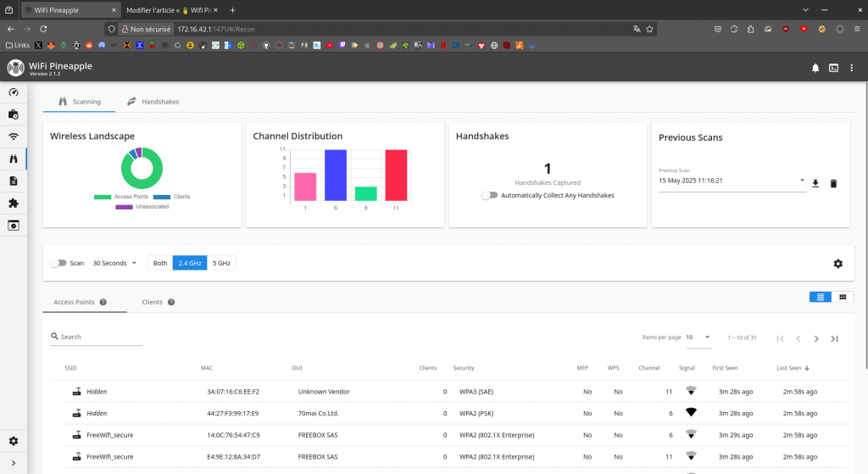Click the WiFi Pineapple logo
868x474 pixels.
(15, 68)
